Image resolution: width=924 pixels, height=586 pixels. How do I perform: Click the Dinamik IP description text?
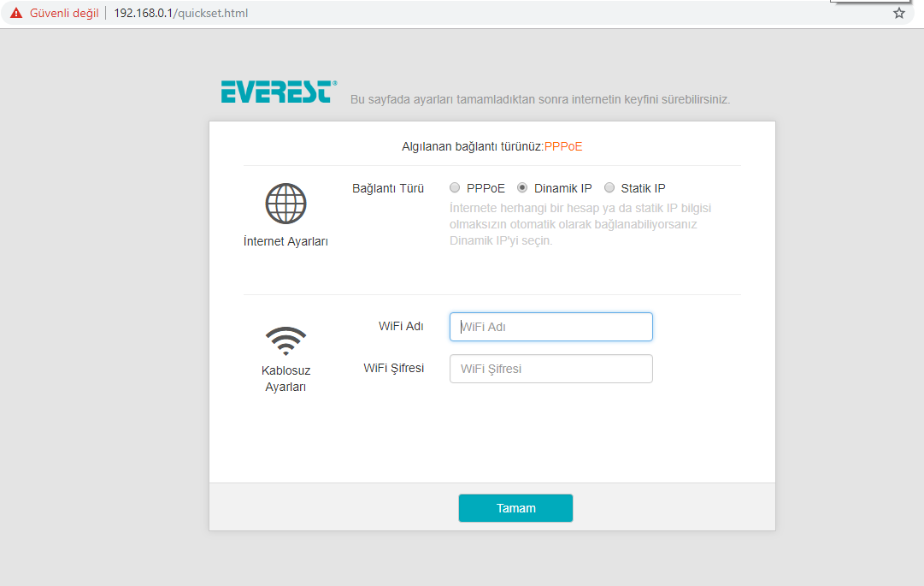580,224
